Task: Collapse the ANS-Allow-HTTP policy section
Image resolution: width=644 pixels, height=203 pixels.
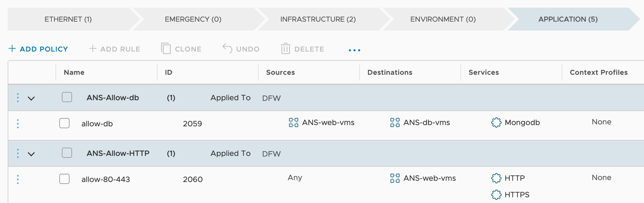Action: pos(31,154)
